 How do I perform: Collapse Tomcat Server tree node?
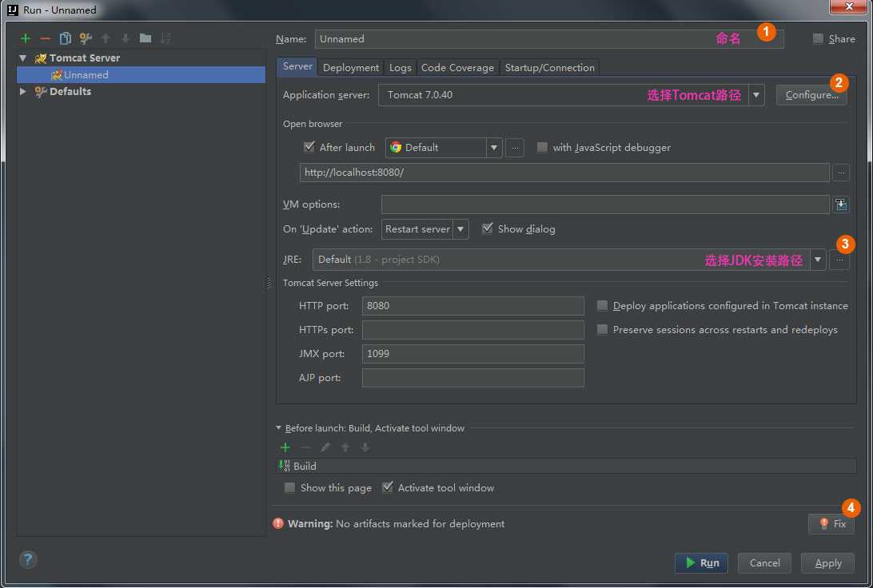click(23, 58)
